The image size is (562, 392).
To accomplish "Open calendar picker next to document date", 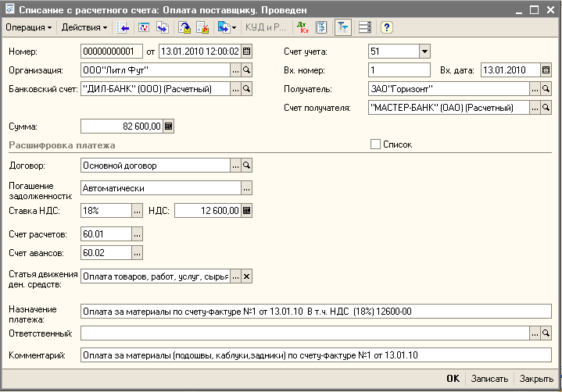I will pyautogui.click(x=247, y=52).
